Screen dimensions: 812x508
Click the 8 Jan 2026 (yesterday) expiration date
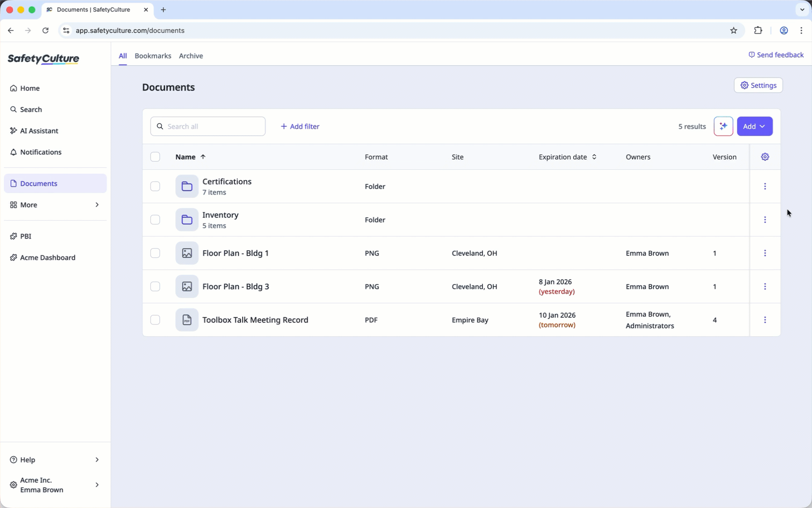pyautogui.click(x=557, y=286)
